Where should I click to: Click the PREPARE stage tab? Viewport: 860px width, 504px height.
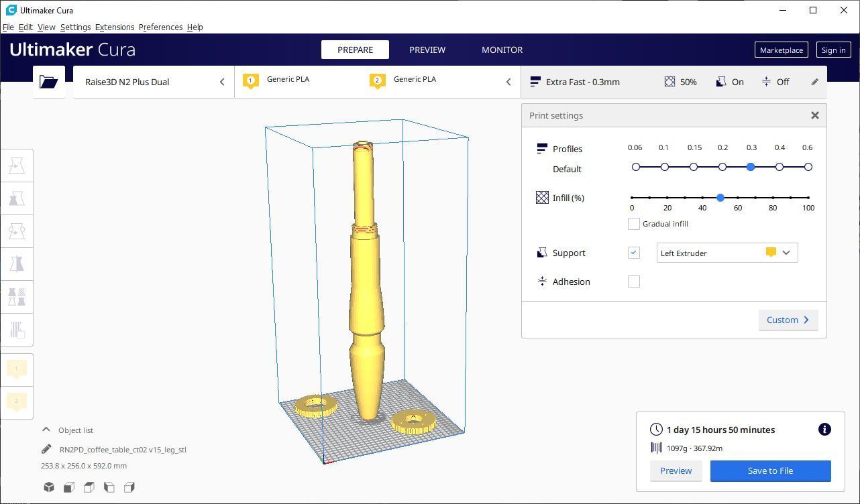[x=356, y=50]
